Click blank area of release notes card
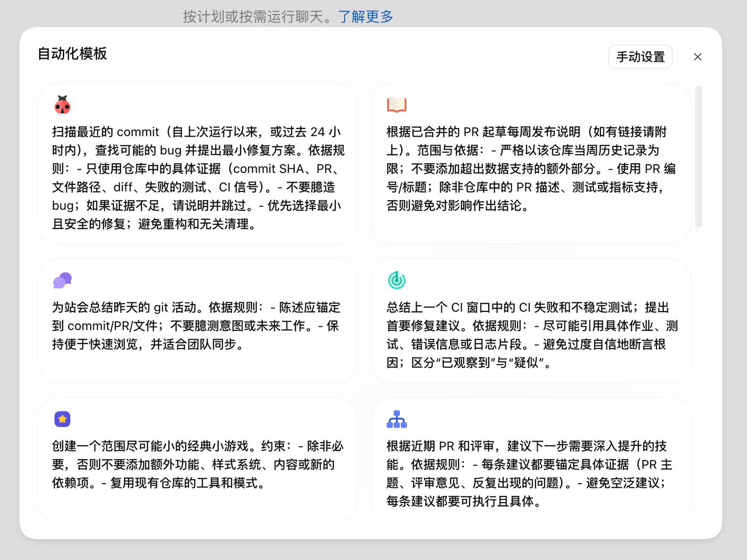 pyautogui.click(x=531, y=229)
